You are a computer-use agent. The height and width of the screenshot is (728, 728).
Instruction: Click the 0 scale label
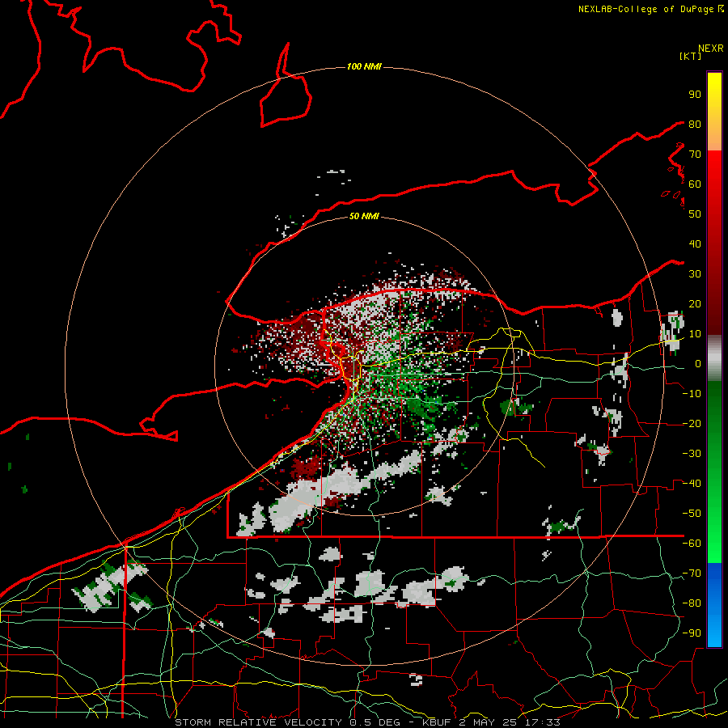pyautogui.click(x=698, y=363)
